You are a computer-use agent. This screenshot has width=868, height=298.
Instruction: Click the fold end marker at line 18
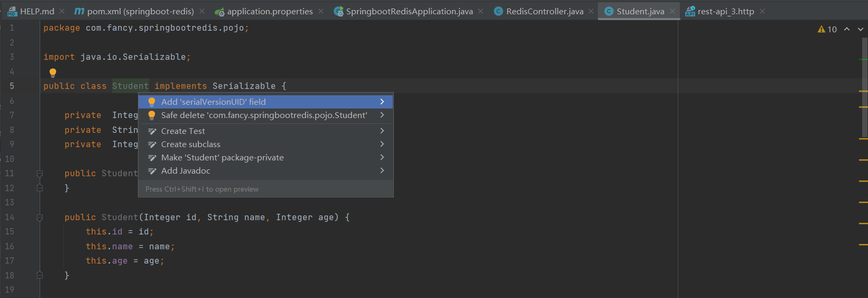coord(40,275)
